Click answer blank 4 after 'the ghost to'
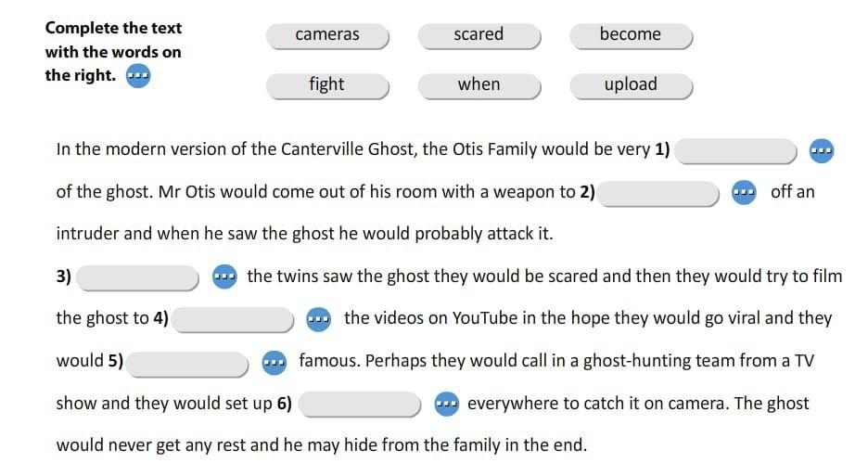 234,319
